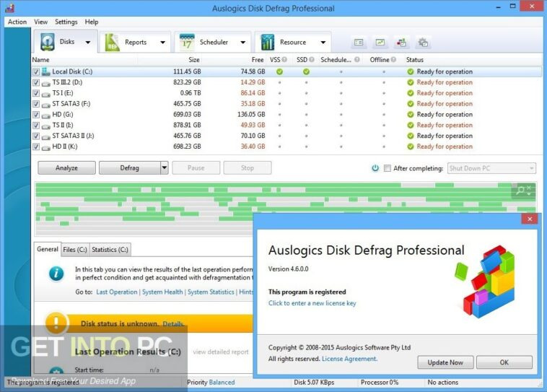Expand the Reports dropdown arrow
547x392 pixels.
pos(162,43)
